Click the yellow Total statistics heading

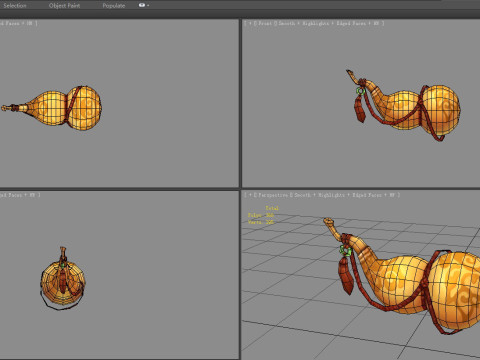pos(272,208)
